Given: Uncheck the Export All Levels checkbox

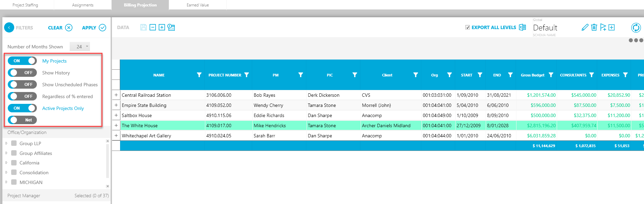Looking at the screenshot, I should click(x=467, y=27).
